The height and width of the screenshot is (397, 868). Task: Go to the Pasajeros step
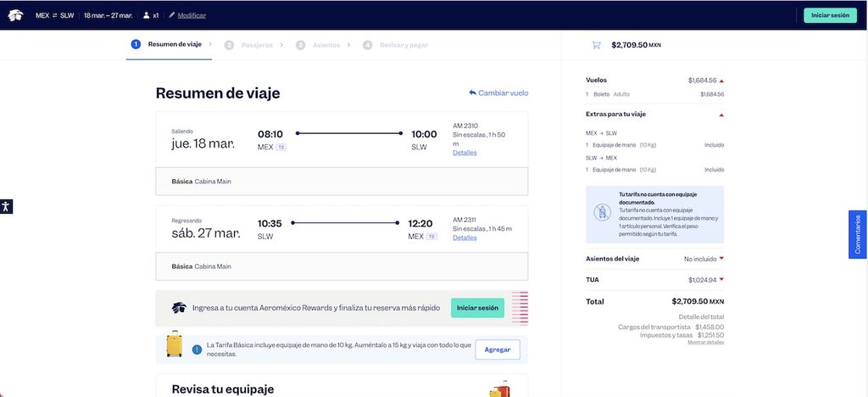click(x=254, y=45)
